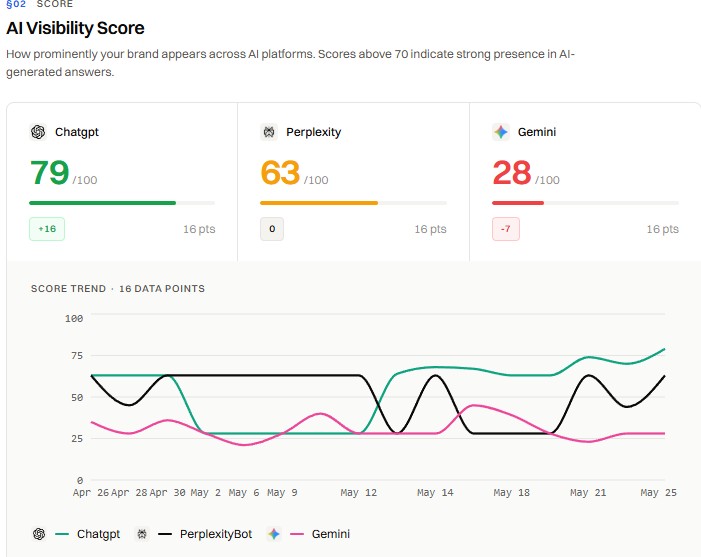701x557 pixels.
Task: Click the 16 DATA POINTS label
Action: coord(162,289)
